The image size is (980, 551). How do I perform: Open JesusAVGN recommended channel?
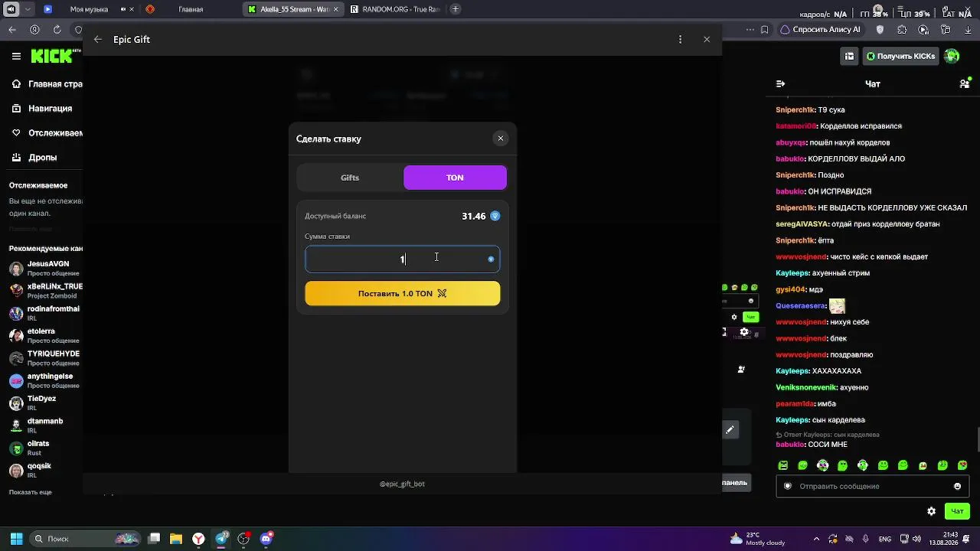44,269
